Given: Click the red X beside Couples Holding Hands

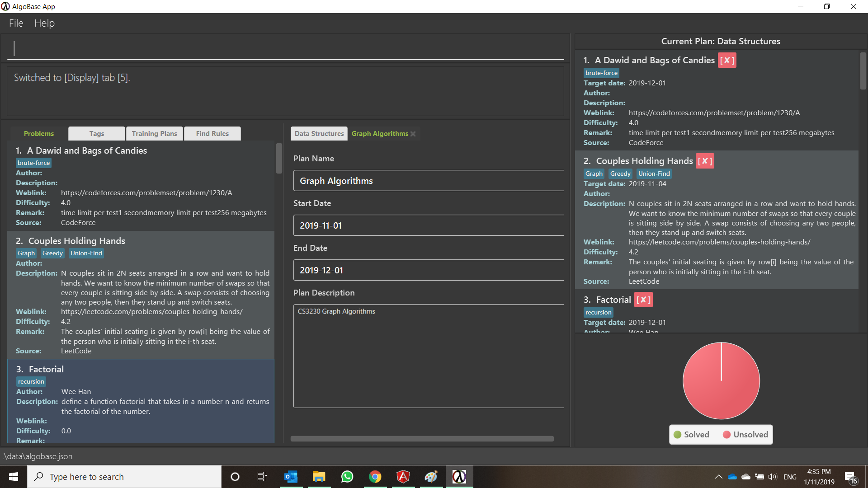Looking at the screenshot, I should 705,161.
